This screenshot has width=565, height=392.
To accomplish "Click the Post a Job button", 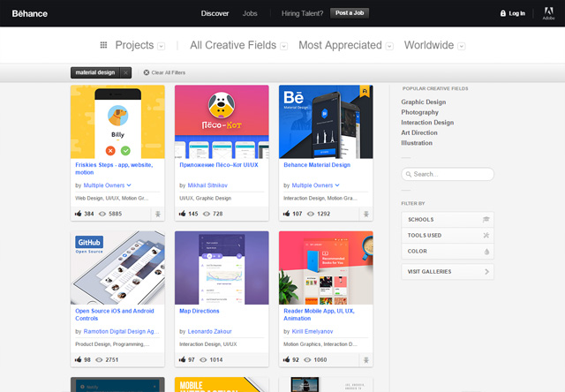I will [x=350, y=13].
